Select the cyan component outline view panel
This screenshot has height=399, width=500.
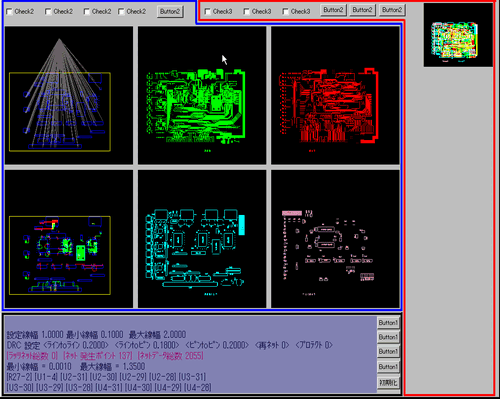click(x=202, y=239)
